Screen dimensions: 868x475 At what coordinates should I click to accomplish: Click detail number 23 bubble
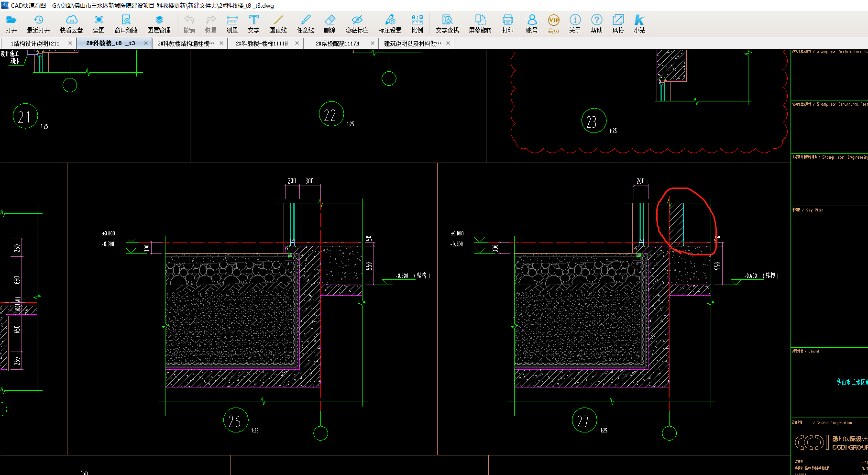point(593,121)
